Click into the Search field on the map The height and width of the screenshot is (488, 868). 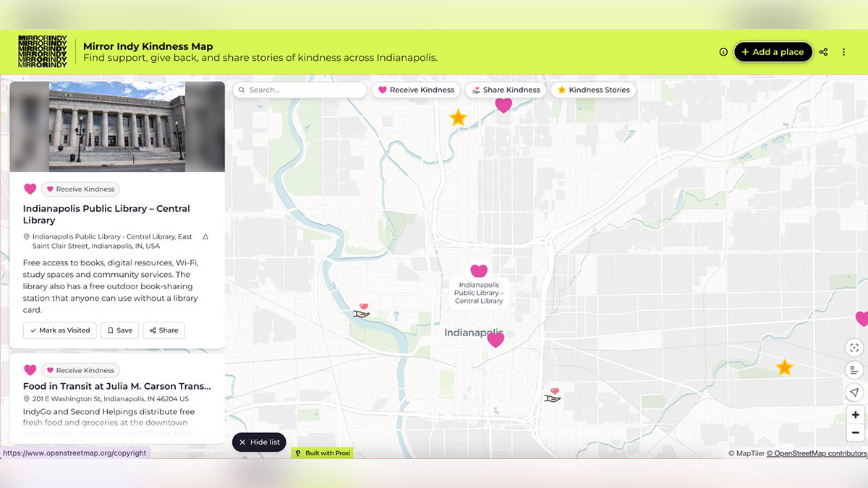pos(300,90)
